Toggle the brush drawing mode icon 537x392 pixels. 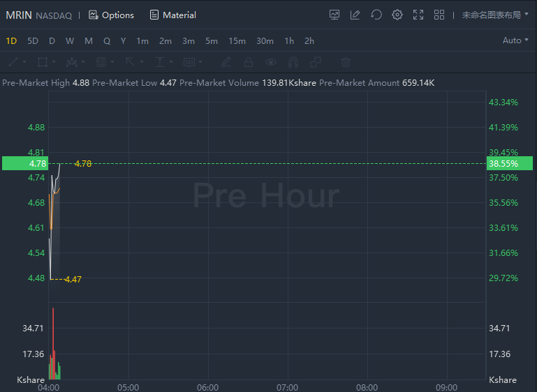click(226, 62)
